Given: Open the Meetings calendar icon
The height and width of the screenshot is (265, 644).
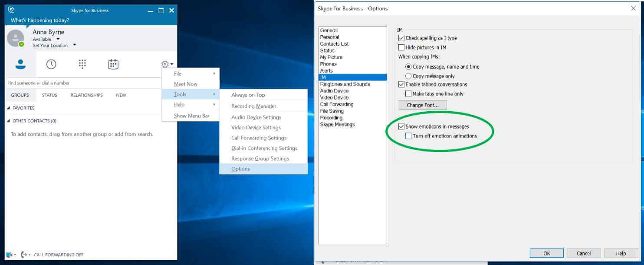Looking at the screenshot, I should [x=113, y=64].
